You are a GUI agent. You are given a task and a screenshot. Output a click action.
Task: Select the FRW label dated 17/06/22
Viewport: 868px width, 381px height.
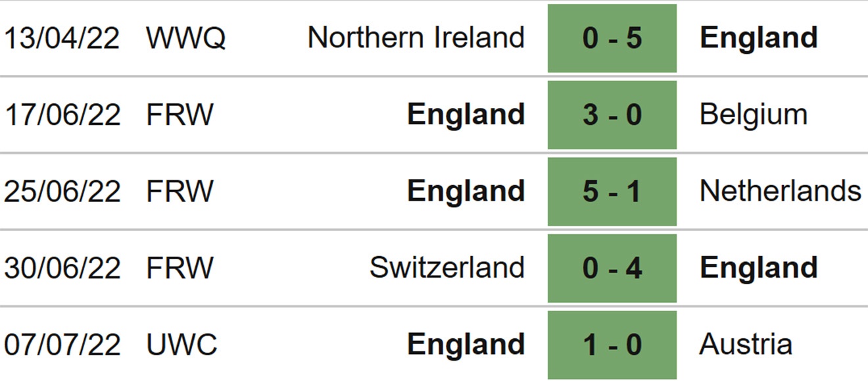[180, 115]
